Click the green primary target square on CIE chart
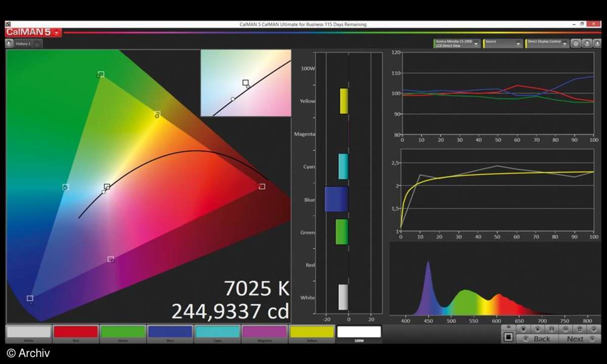The image size is (607, 364). [x=101, y=74]
